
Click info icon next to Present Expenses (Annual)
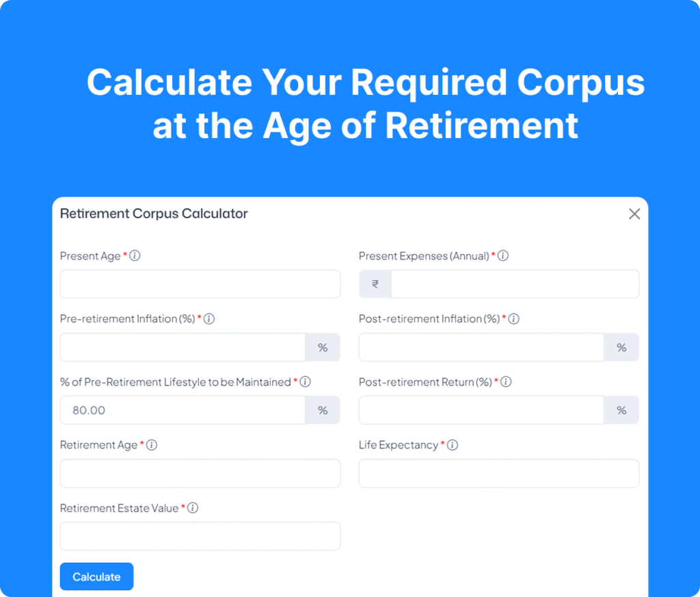(x=503, y=256)
